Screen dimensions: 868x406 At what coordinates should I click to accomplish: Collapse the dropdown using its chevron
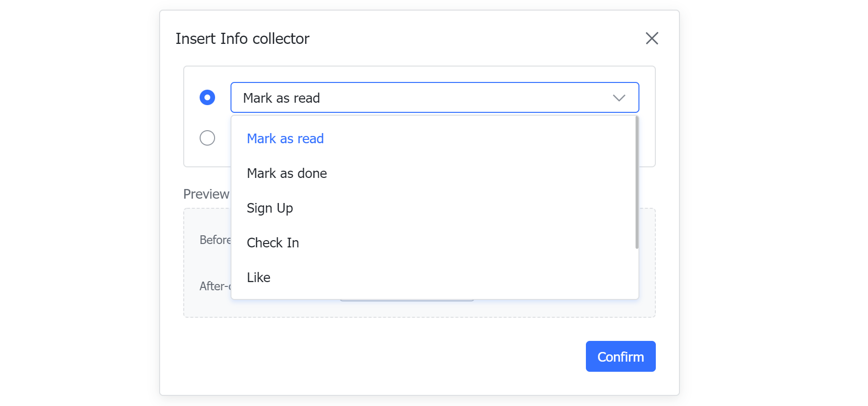[x=619, y=97]
